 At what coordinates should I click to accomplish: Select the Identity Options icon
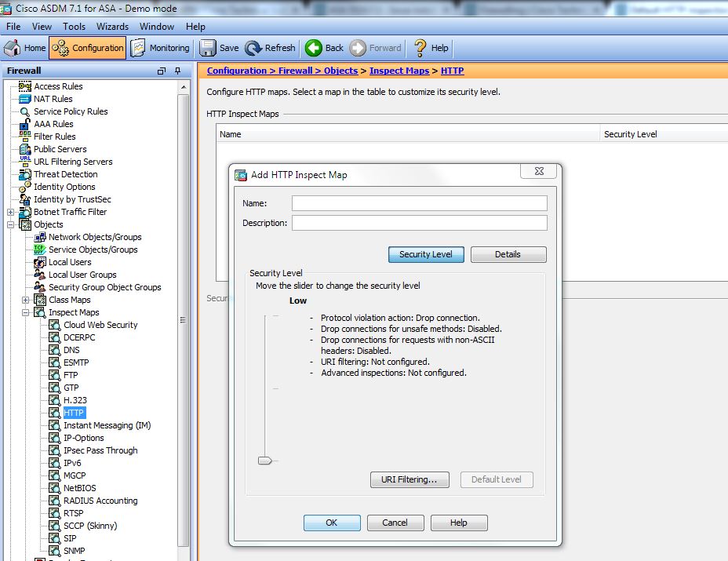(x=25, y=187)
